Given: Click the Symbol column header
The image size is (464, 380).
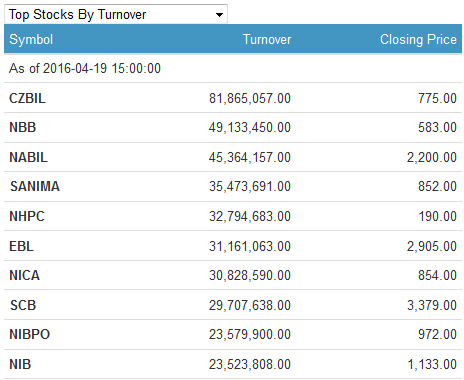Looking at the screenshot, I should (x=31, y=40).
